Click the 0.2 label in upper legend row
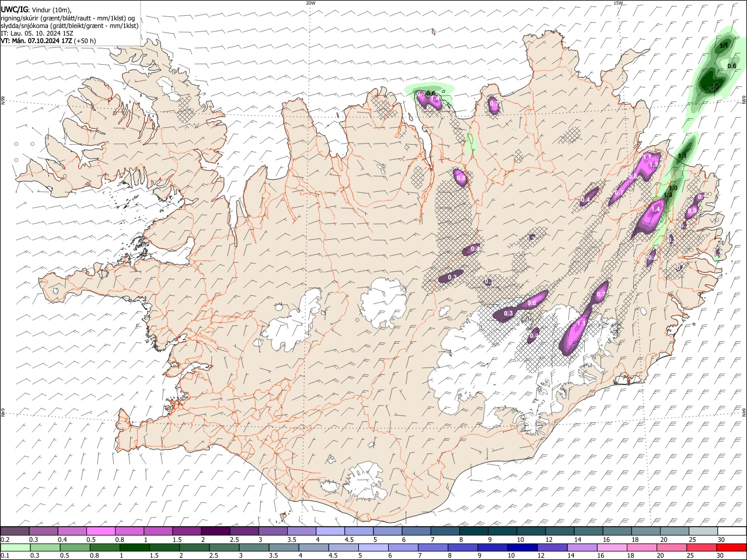Screen dimensions: 747x560 [5, 540]
